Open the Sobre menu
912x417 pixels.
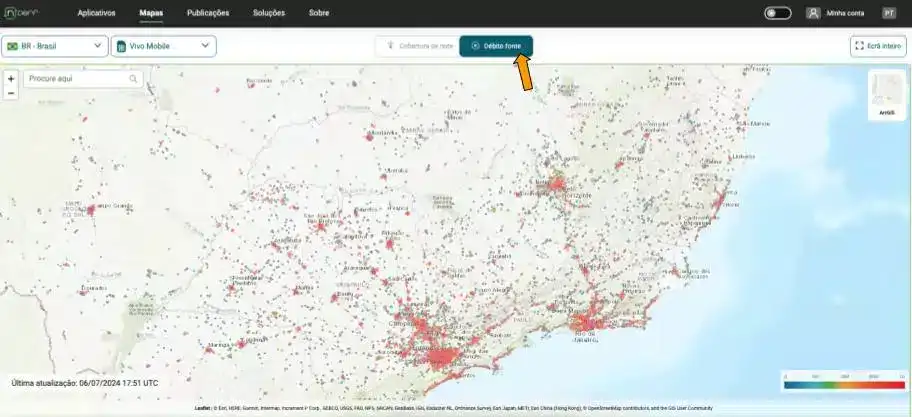point(319,13)
